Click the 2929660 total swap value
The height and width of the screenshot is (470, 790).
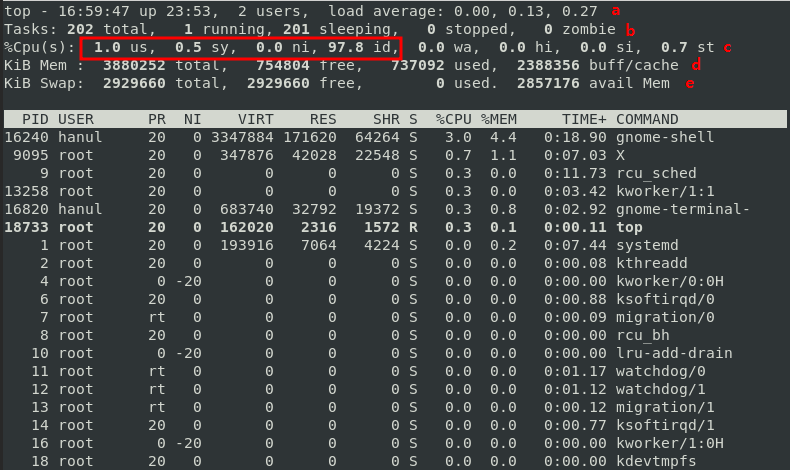(x=161, y=83)
